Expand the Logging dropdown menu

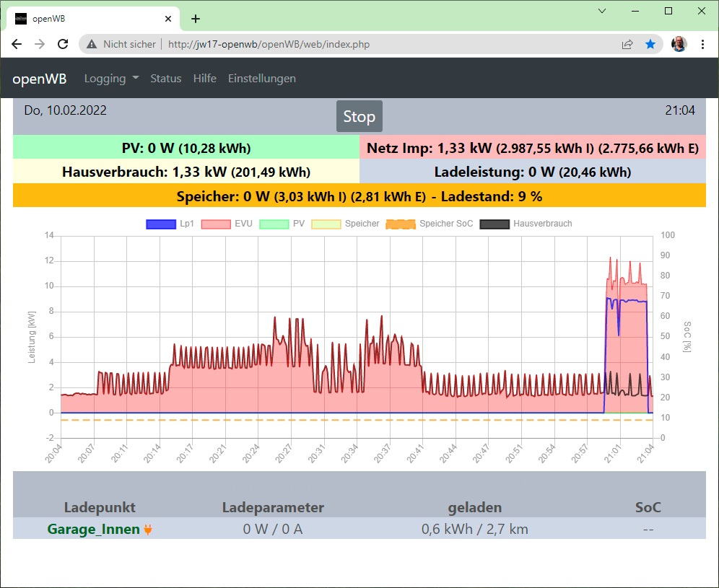coord(111,79)
